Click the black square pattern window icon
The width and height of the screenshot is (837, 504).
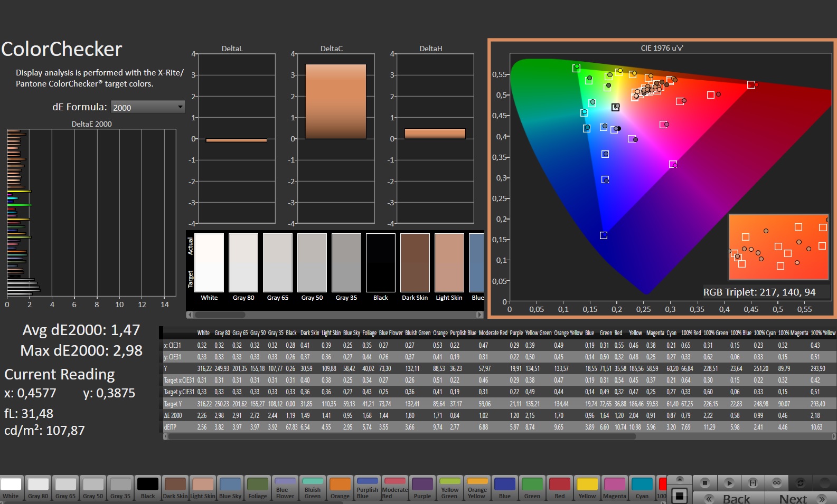coord(680,496)
